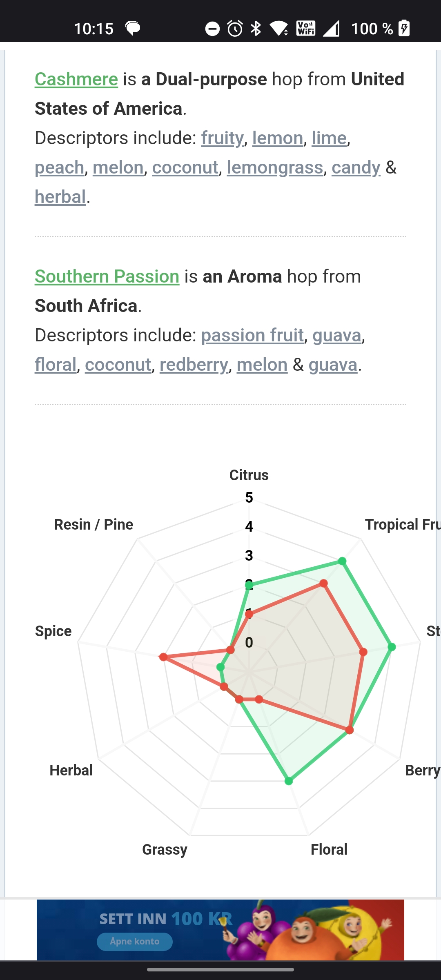Screen dimensions: 441x980
Task: Open the Cashmere hop link
Action: point(76,79)
